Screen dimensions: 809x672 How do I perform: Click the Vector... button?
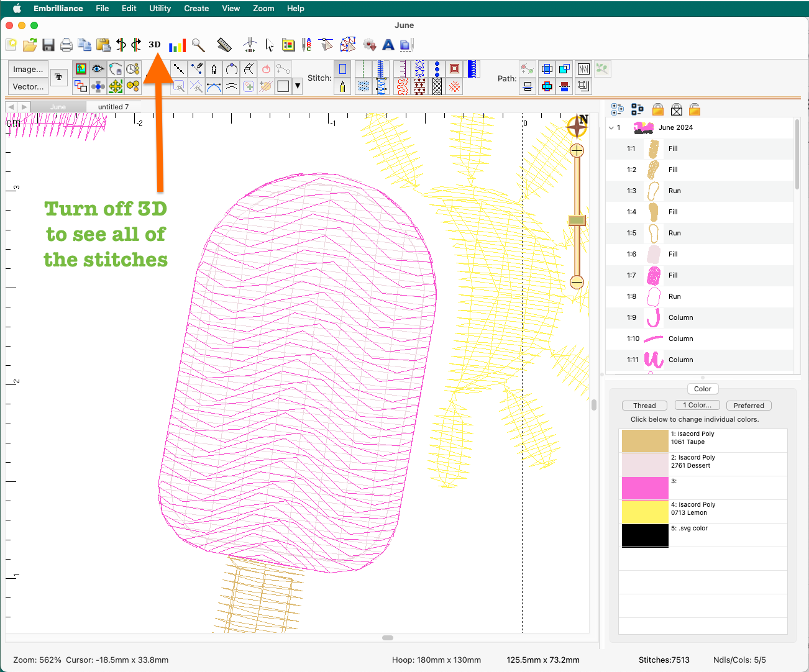coord(29,86)
